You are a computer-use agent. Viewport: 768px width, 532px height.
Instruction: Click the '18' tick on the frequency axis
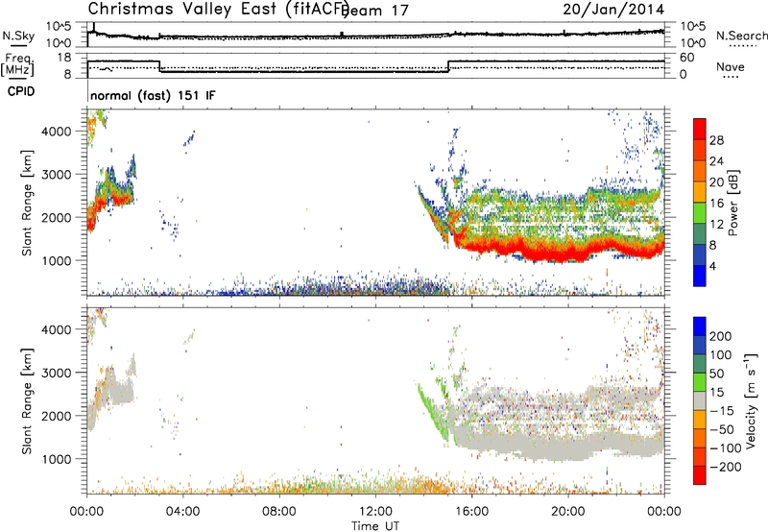pos(63,58)
